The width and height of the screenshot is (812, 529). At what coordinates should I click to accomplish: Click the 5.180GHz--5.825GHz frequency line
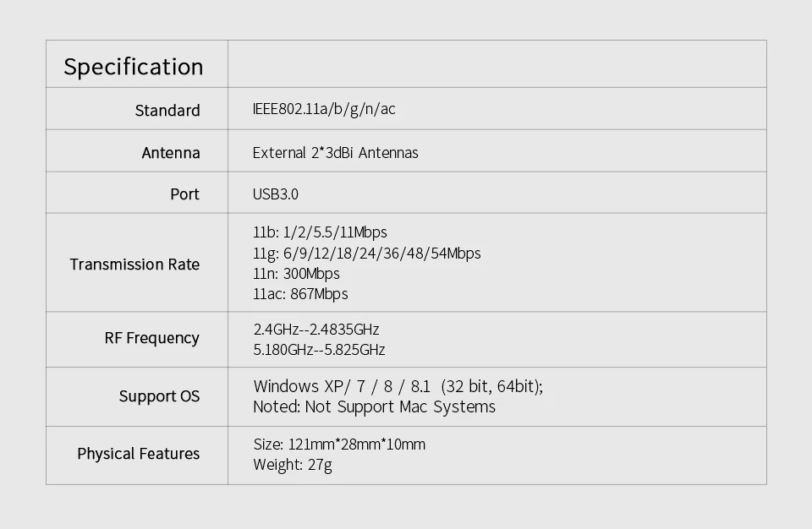[x=319, y=350]
